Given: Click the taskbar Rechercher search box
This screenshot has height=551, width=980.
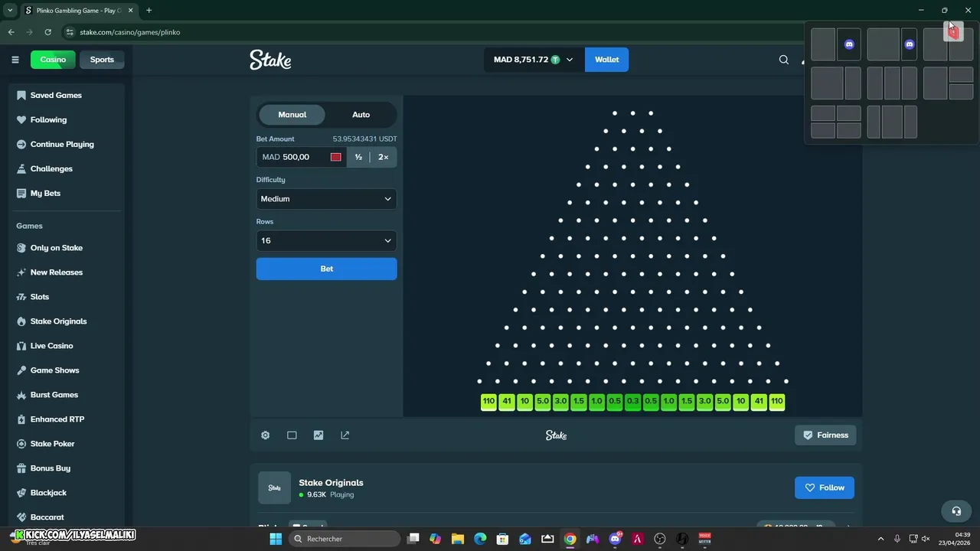Looking at the screenshot, I should click(x=345, y=539).
